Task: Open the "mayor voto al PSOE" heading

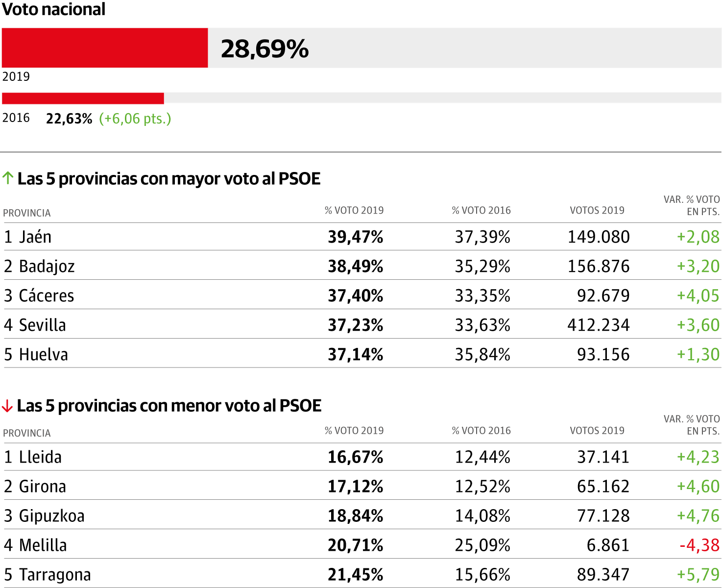Action: pyautogui.click(x=169, y=179)
